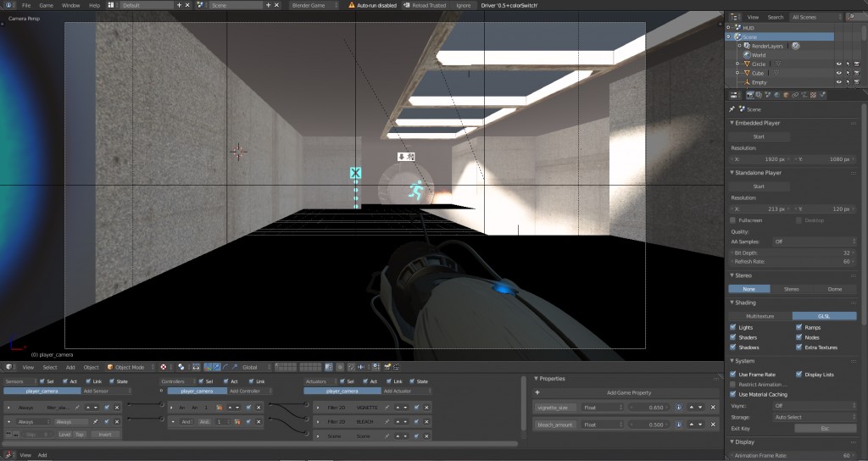868x461 pixels.
Task: Toggle Use Frame Rate checkbox
Action: click(x=733, y=374)
